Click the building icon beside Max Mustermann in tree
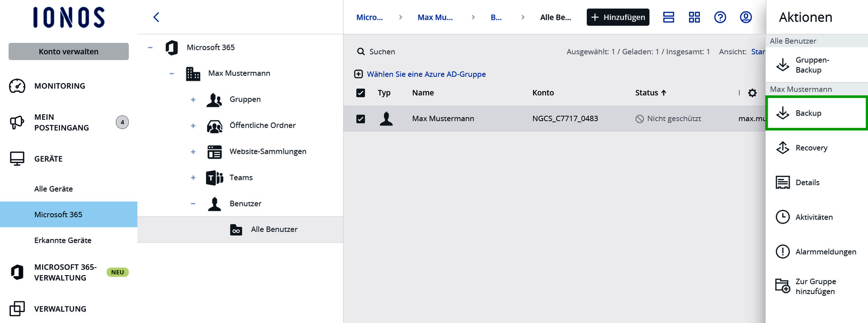868x323 pixels. pos(193,73)
